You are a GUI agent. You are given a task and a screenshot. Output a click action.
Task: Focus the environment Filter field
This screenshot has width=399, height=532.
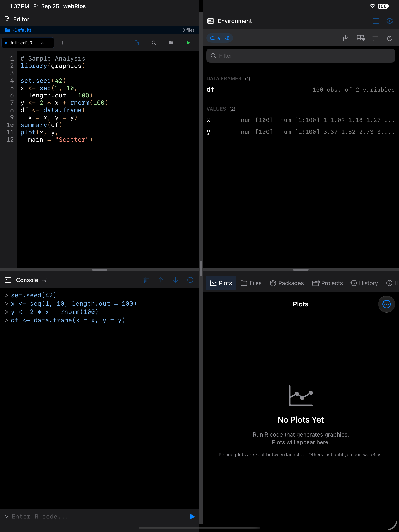[301, 56]
